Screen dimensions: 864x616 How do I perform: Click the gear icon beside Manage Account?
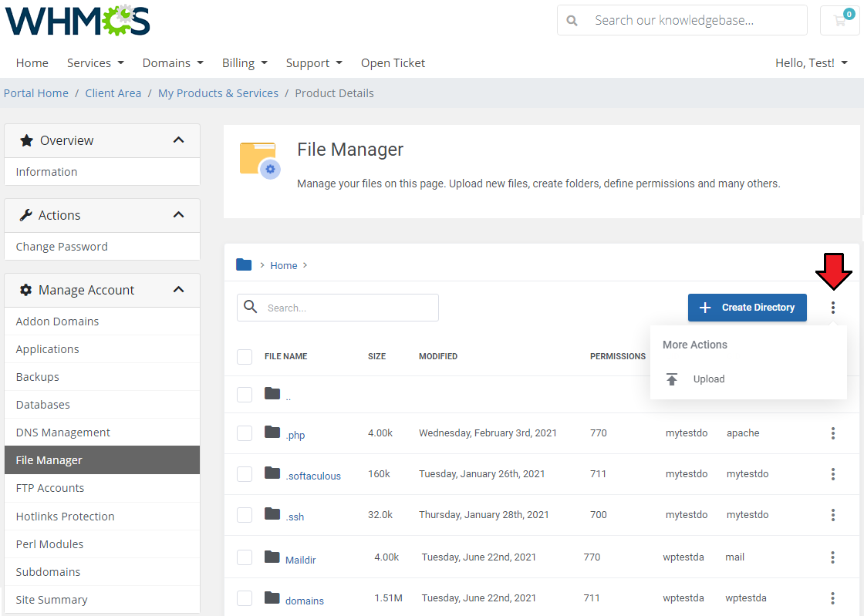(x=26, y=290)
